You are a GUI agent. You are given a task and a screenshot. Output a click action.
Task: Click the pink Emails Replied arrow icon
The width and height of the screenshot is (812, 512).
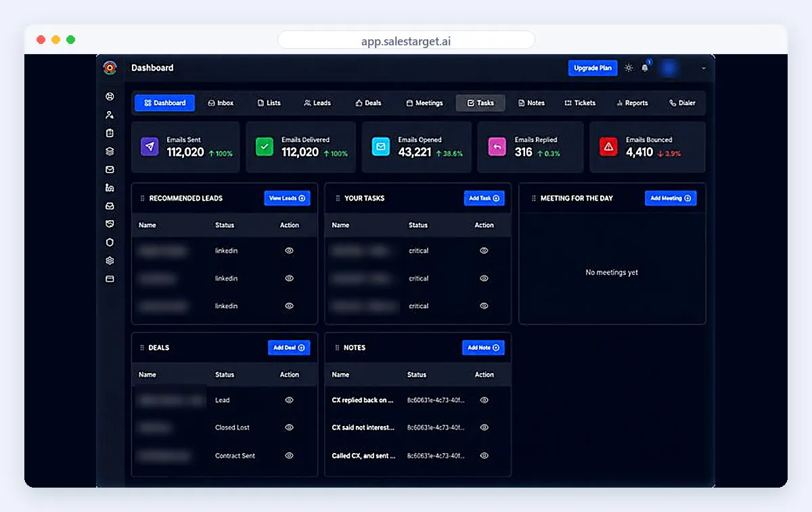(496, 146)
